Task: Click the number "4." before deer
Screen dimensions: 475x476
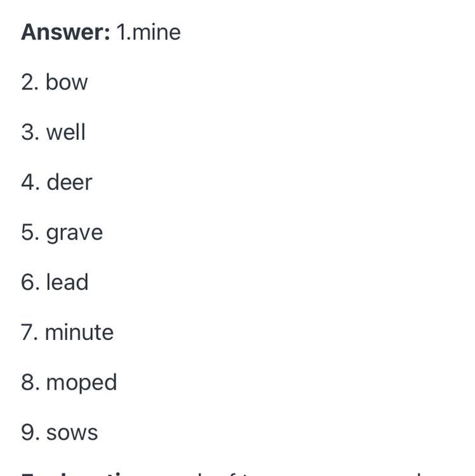Action: tap(30, 182)
